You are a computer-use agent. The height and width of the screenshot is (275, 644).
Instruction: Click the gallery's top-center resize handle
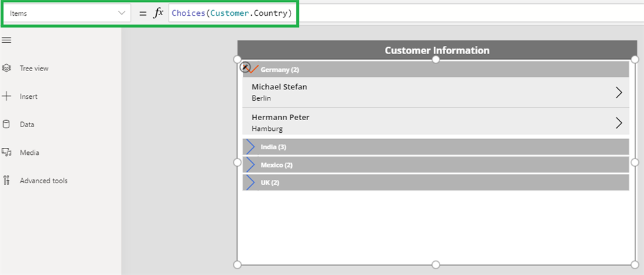point(436,60)
